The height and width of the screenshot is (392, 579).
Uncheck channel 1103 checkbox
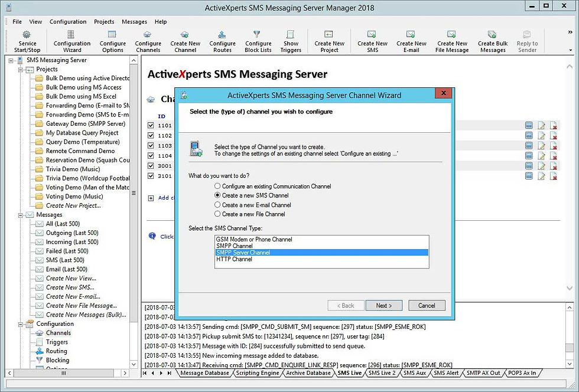click(151, 145)
